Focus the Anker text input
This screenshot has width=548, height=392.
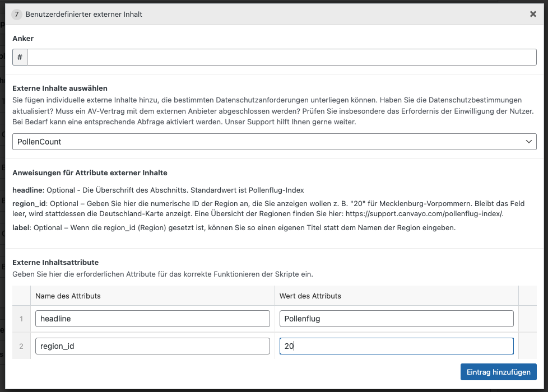point(281,57)
